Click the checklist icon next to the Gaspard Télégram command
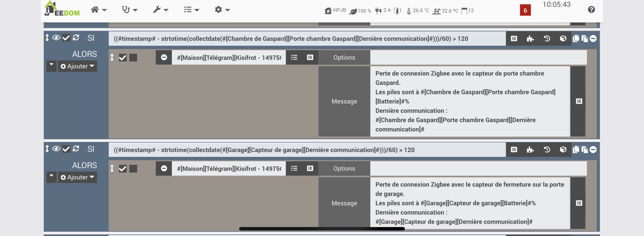Viewport: 644px width, 236px height. pyautogui.click(x=294, y=58)
